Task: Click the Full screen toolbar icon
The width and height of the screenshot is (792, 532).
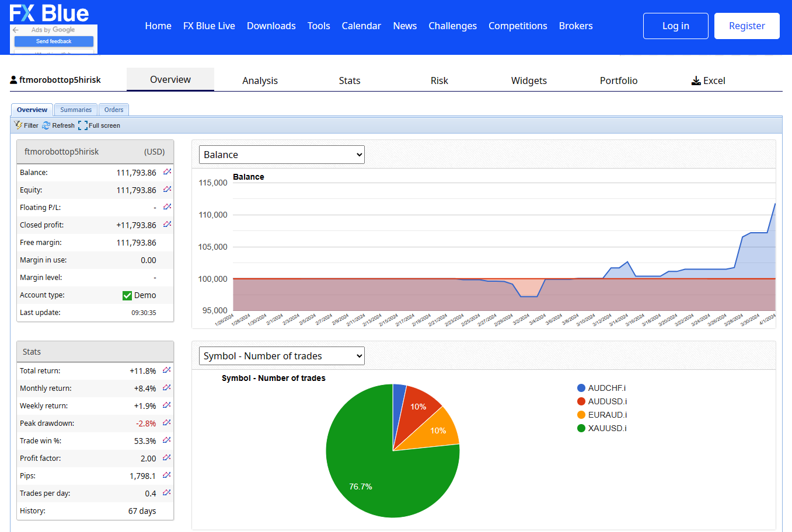Action: [x=83, y=125]
